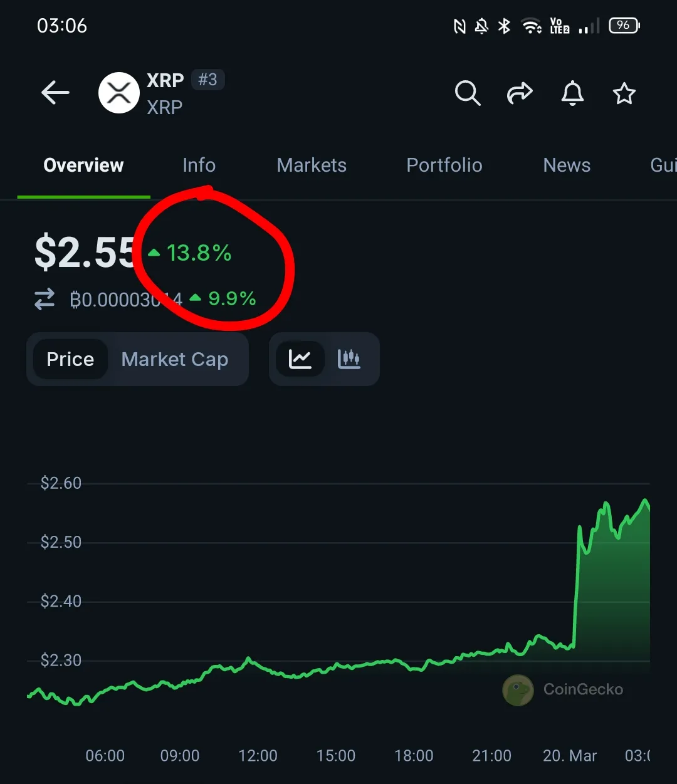Tap the CoinGecko gecko logo
Screen dimensions: 677x784
click(x=518, y=690)
